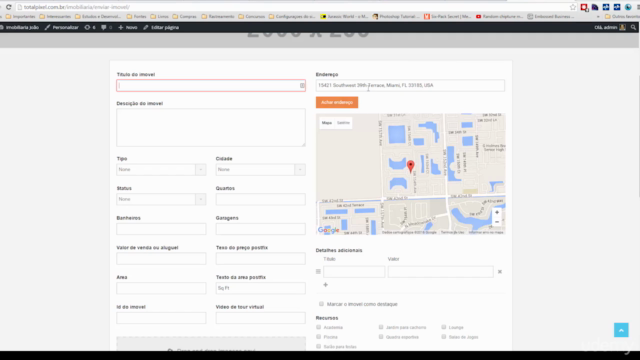Tick Marcar o imovel como destaque

point(321,304)
